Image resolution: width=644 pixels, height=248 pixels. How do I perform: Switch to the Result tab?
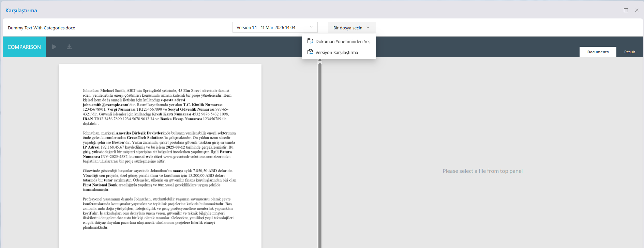coord(630,52)
